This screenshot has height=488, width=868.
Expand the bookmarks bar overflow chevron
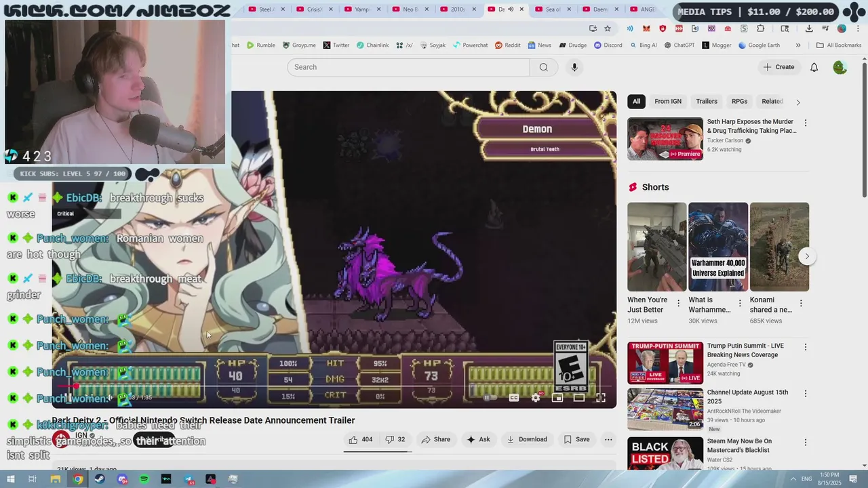[x=798, y=45]
